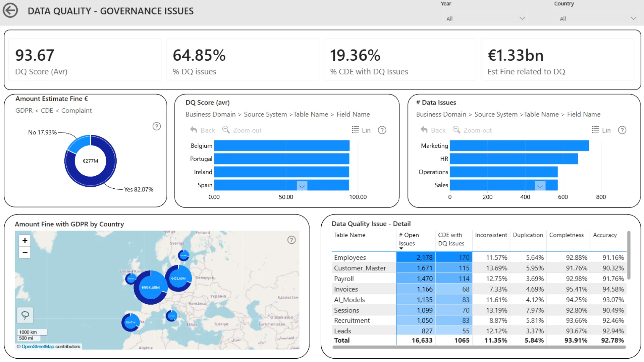
Task: Zoom in on the map with plus
Action: pos(25,241)
